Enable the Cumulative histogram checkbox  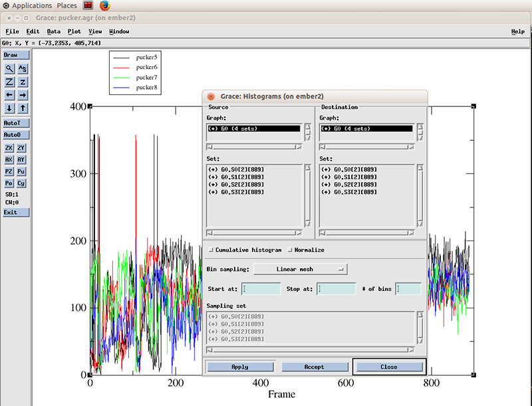tap(211, 250)
